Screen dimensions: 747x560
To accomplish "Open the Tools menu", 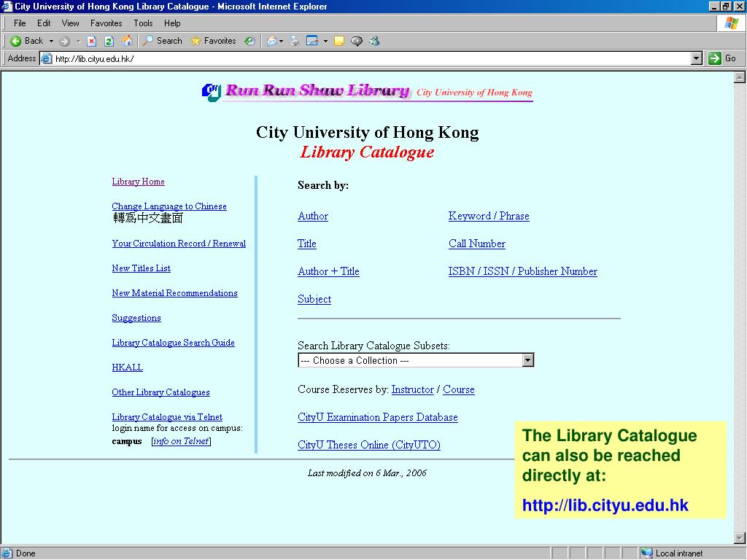I will coord(143,23).
